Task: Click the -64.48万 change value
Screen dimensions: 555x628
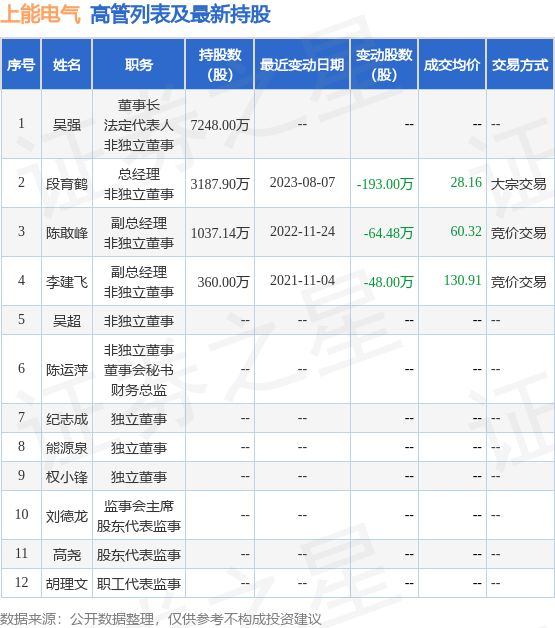Action: coord(388,233)
